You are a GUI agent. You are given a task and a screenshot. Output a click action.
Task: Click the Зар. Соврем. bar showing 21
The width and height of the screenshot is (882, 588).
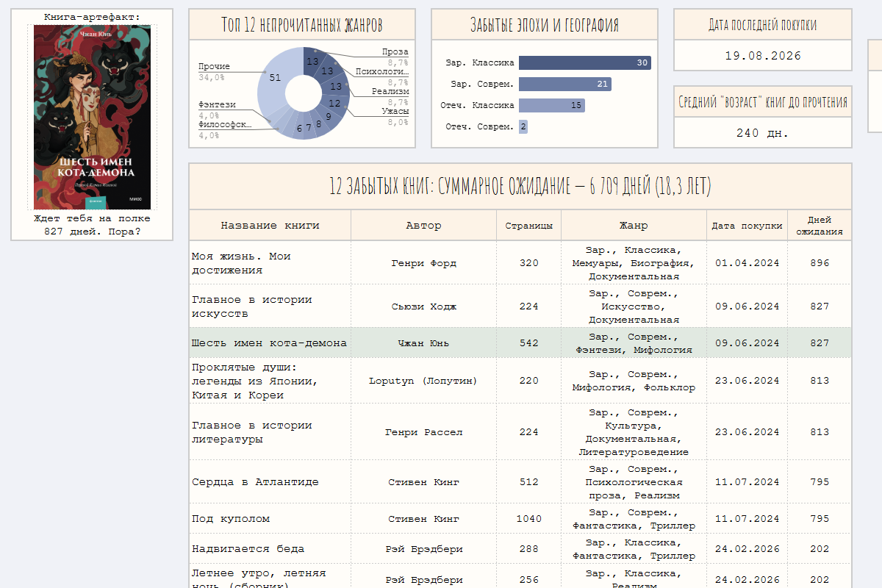click(564, 84)
